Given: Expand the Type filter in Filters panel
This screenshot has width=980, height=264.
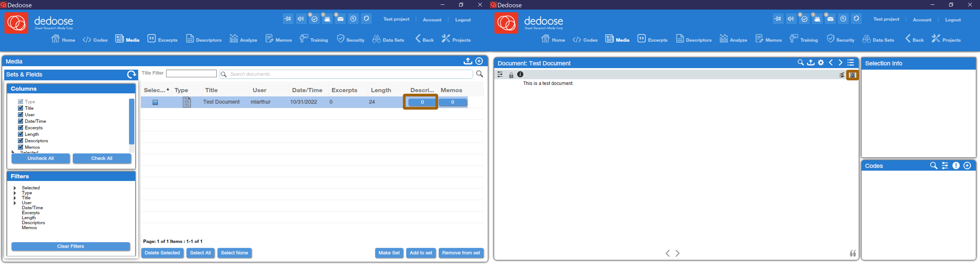Looking at the screenshot, I should [15, 193].
